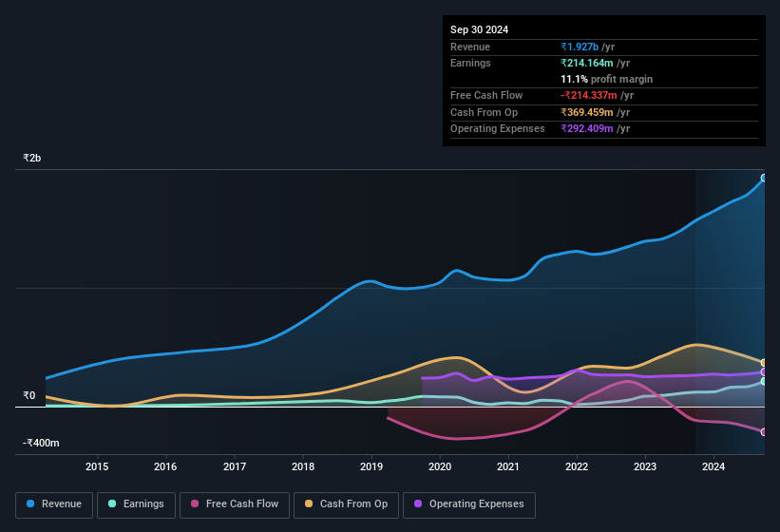This screenshot has width=780, height=532.
Task: Click the orange Cash From Op endpoint marker
Action: (x=764, y=363)
